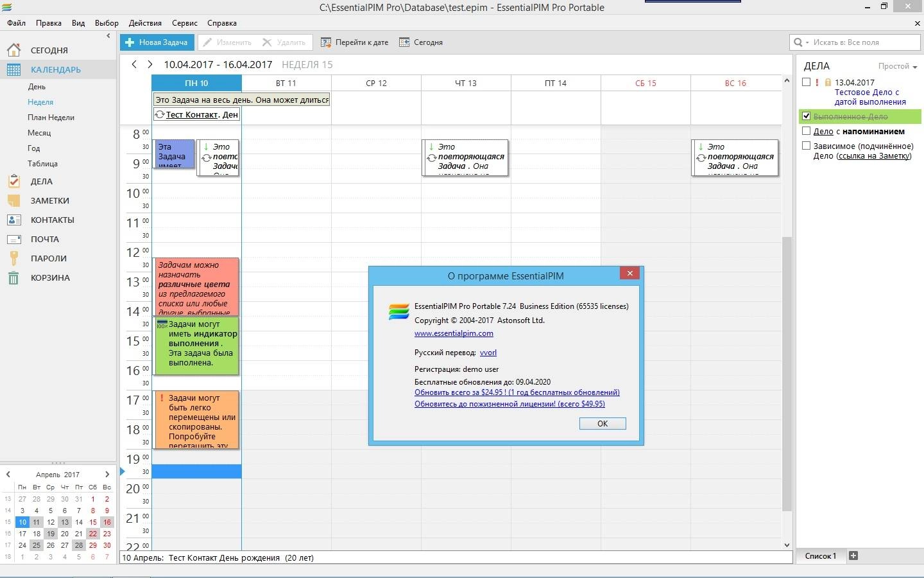The width and height of the screenshot is (924, 578).
Task: Open the Вид menu
Action: click(x=78, y=23)
